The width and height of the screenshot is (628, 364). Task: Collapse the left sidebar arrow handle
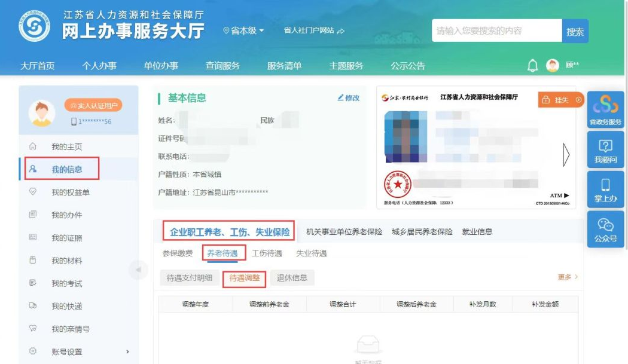[x=138, y=270]
